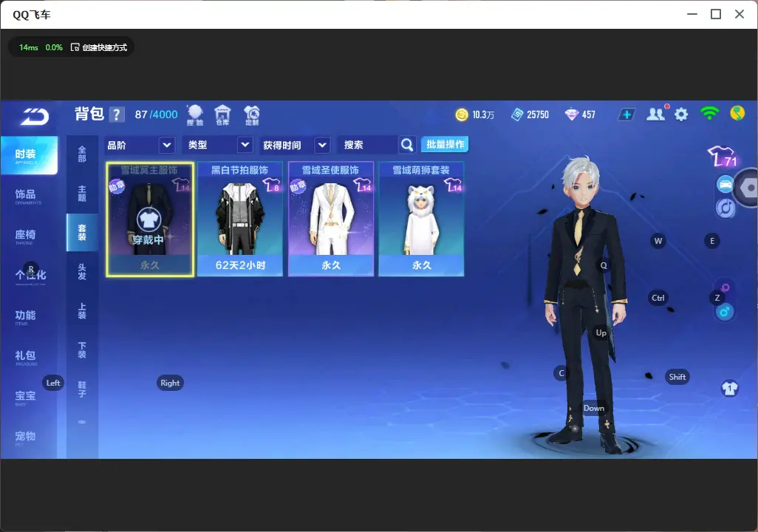Click the partly hidden hexagon button on right edge
Image resolution: width=758 pixels, height=532 pixels.
click(747, 188)
